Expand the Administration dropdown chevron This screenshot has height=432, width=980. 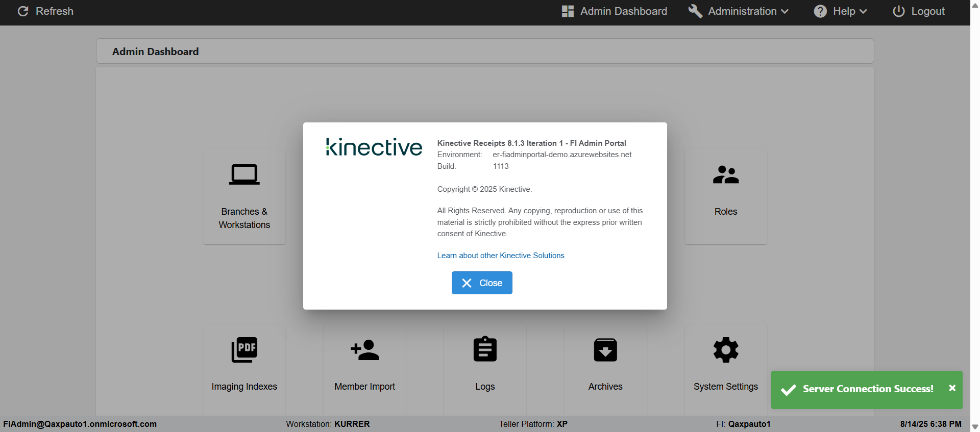coord(785,11)
